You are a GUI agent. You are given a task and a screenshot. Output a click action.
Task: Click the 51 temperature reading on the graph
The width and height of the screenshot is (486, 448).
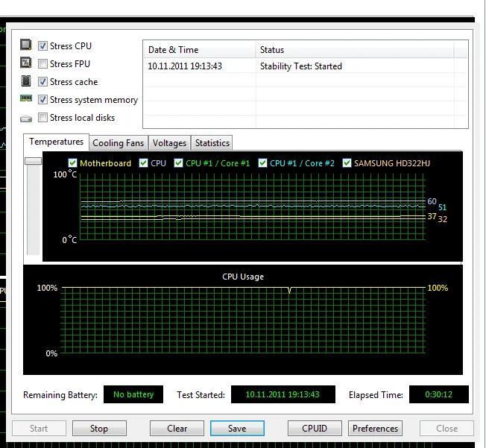click(x=442, y=207)
